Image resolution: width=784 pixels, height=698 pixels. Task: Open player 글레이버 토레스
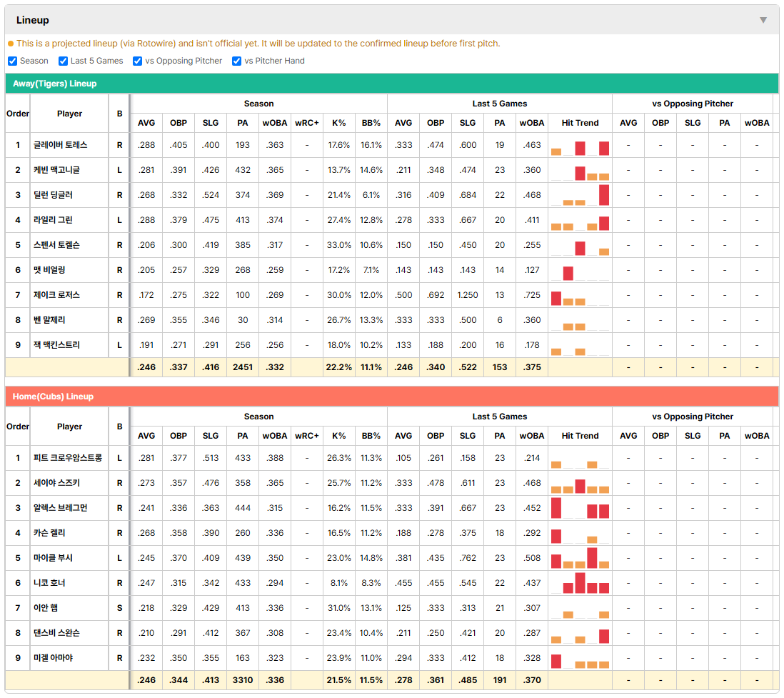pos(61,145)
